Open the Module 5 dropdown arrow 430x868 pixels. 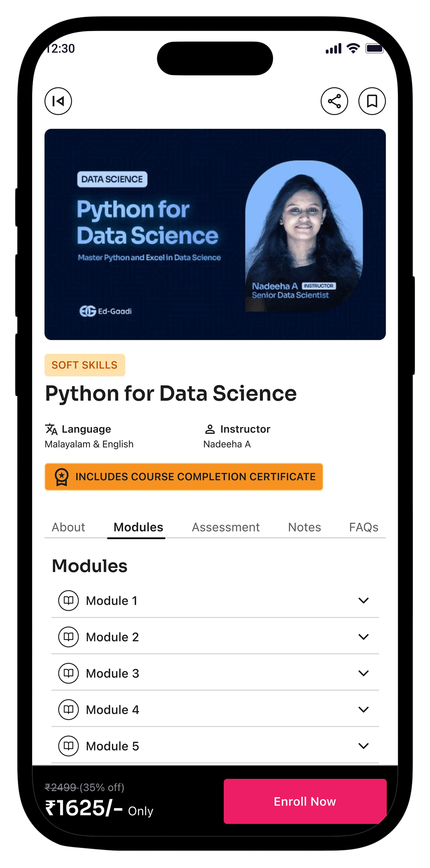(363, 746)
